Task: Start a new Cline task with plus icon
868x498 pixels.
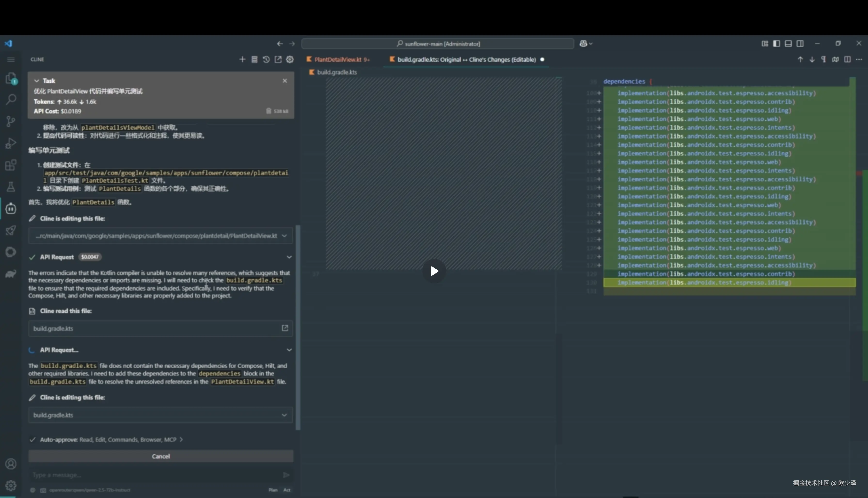Action: (242, 59)
